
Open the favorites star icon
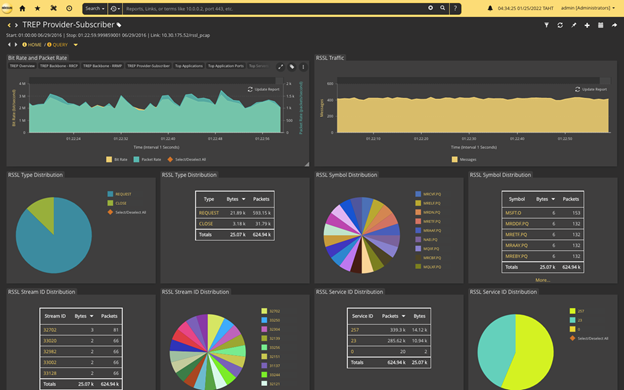coord(37,8)
